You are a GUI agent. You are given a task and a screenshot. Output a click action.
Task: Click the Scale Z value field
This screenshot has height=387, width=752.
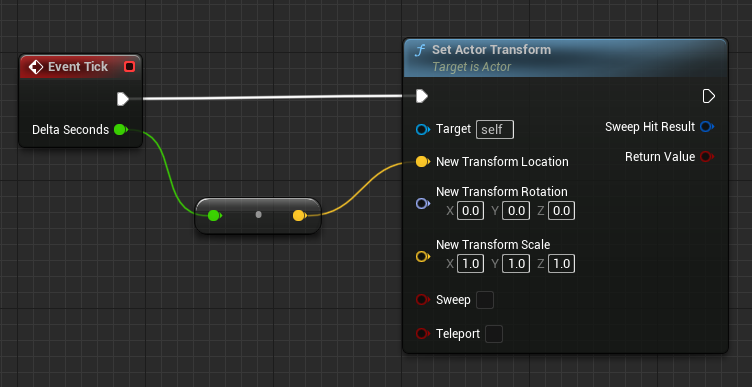[561, 264]
